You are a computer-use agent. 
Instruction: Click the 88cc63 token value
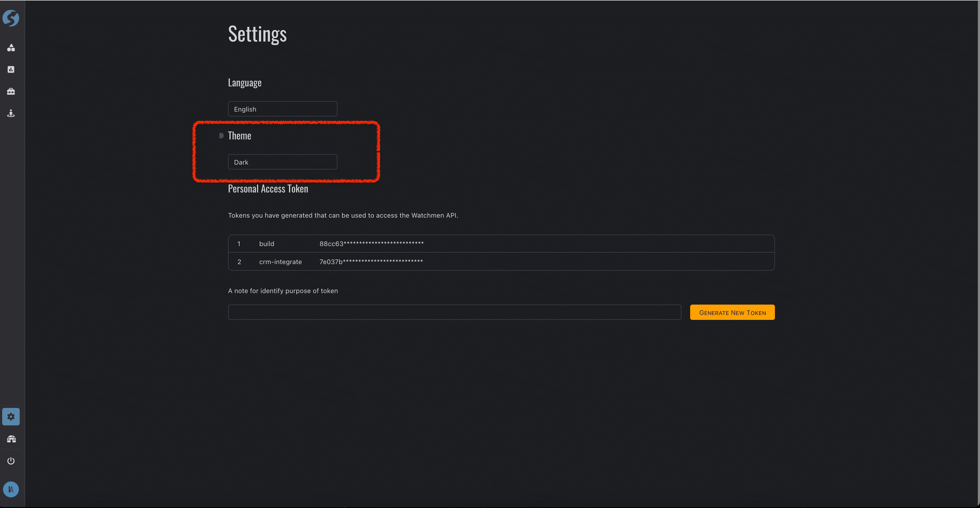click(x=371, y=244)
